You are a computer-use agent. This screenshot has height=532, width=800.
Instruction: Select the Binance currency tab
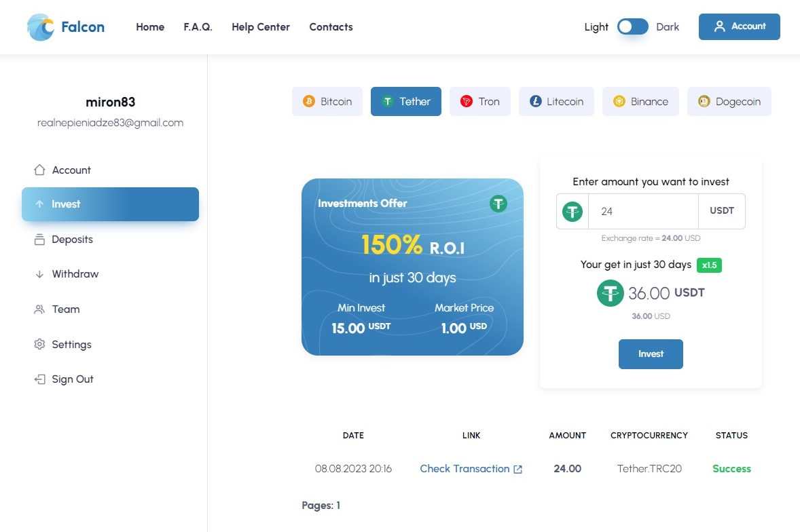(x=640, y=101)
